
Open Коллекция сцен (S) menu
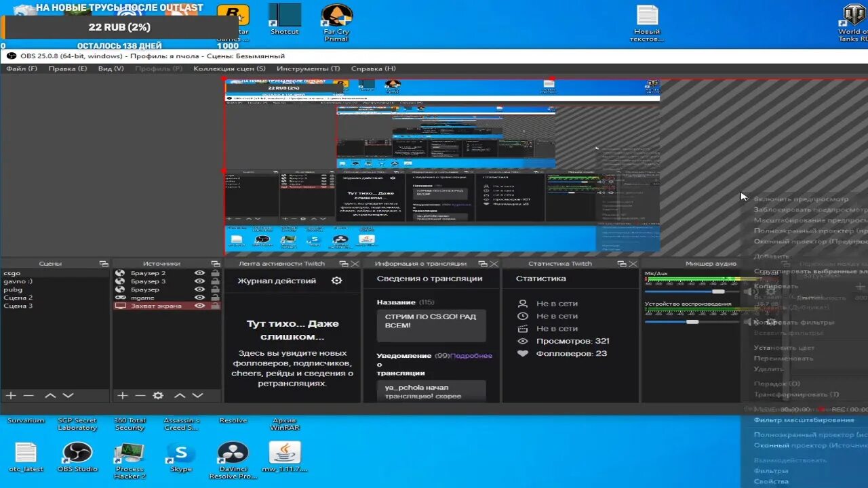[x=229, y=68]
